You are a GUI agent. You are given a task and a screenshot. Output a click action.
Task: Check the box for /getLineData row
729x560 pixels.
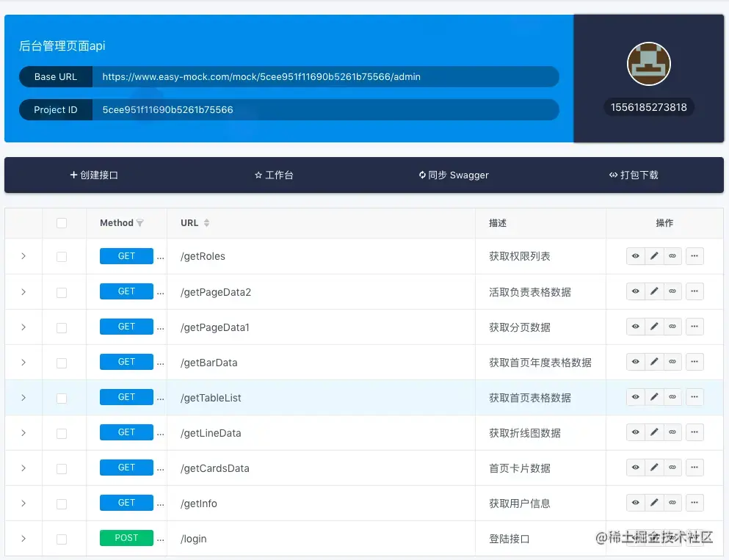pos(62,434)
